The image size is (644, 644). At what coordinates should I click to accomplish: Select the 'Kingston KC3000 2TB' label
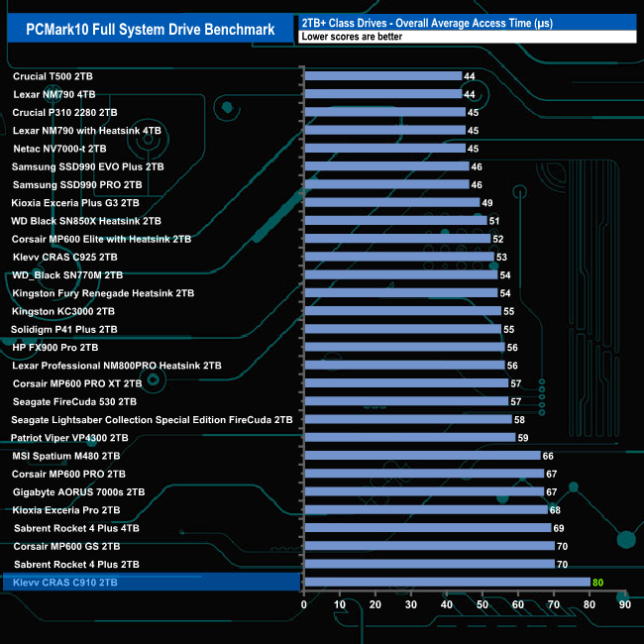click(63, 311)
